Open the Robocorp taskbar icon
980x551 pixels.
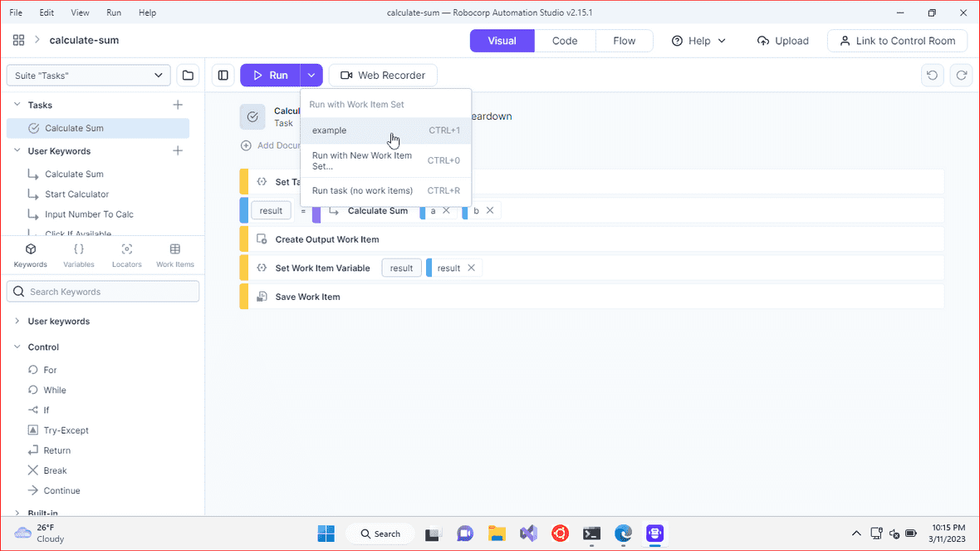click(x=654, y=534)
